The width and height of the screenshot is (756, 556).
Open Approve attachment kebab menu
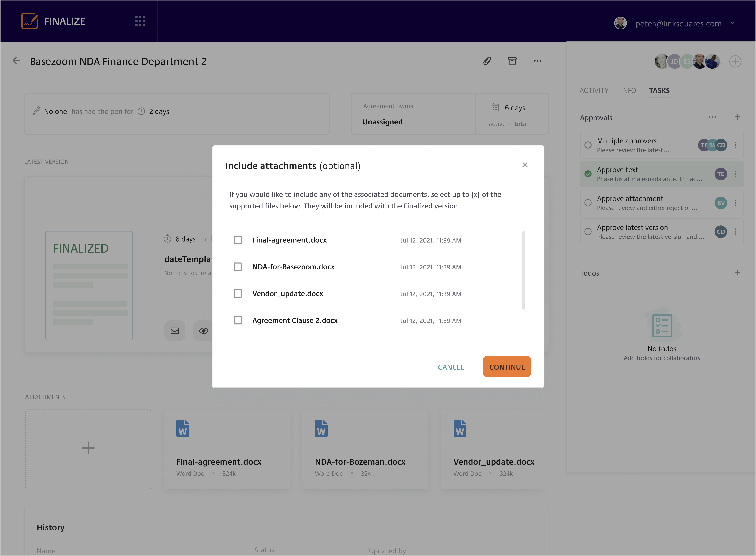[735, 203]
